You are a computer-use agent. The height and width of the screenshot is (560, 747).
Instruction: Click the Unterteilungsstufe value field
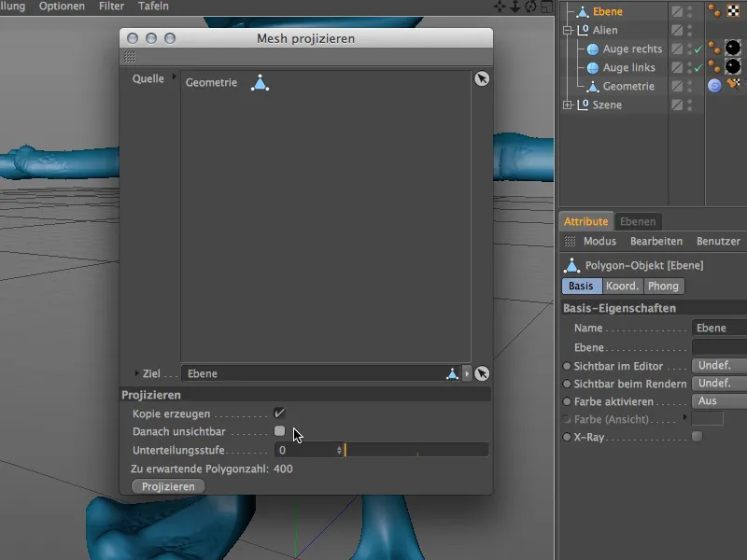[x=306, y=450]
